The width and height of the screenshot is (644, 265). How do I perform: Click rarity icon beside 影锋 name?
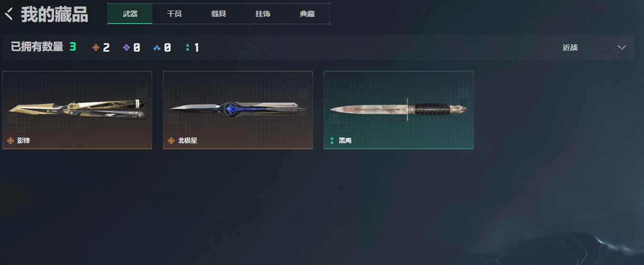coord(10,141)
